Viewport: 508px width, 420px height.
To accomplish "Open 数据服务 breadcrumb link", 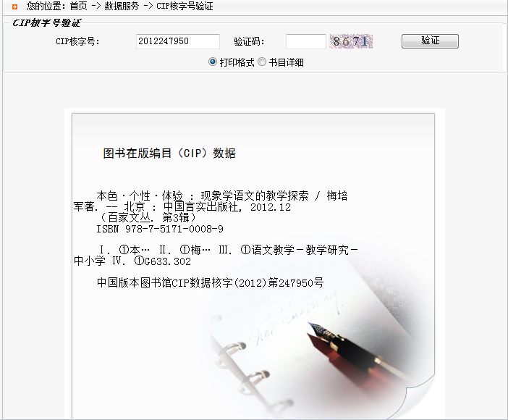I will tap(122, 6).
